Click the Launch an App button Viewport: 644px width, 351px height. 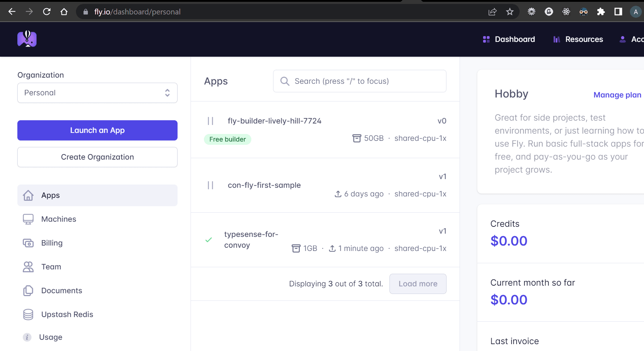97,130
